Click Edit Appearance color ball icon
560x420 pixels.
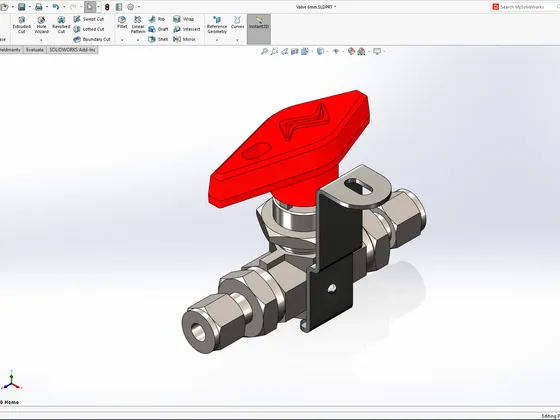pos(351,51)
